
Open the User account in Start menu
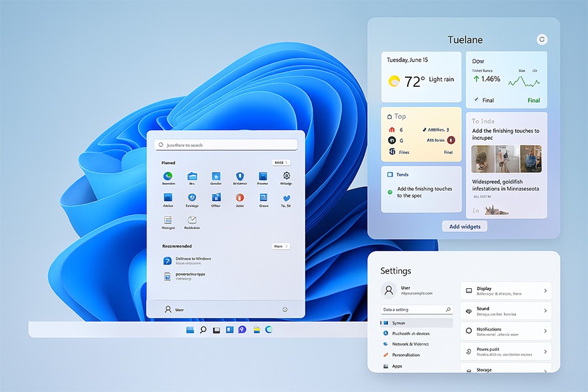174,310
